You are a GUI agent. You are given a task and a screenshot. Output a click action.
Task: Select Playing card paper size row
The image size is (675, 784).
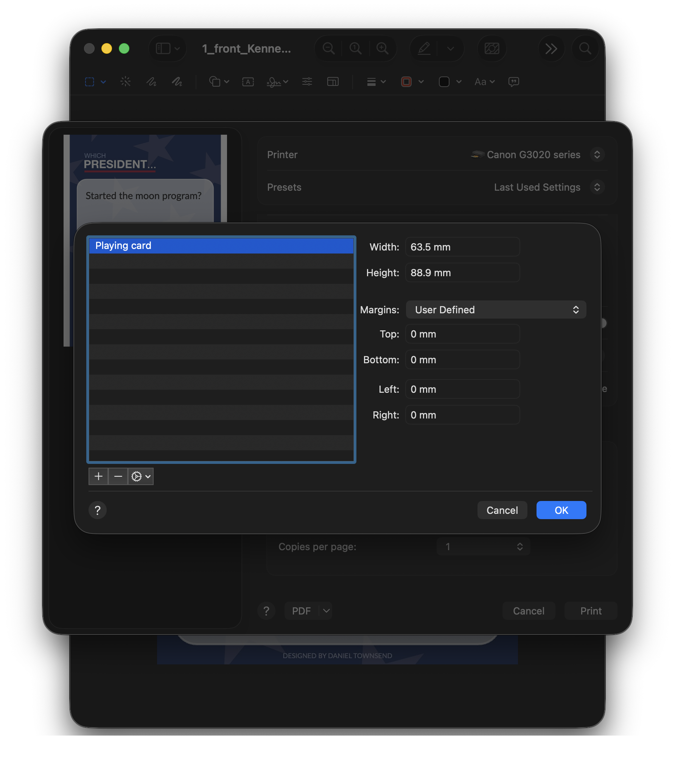click(221, 246)
